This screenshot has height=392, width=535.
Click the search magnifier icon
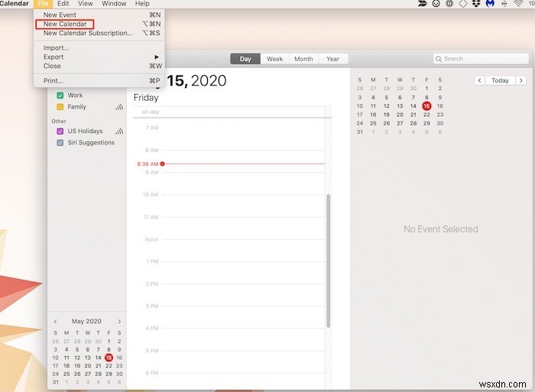click(x=439, y=59)
